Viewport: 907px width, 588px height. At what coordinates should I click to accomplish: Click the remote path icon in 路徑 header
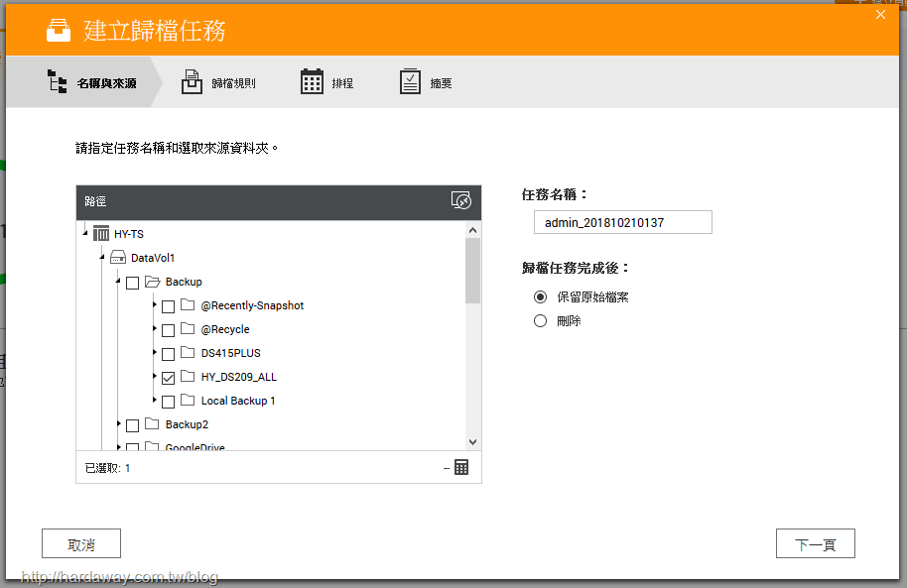click(461, 200)
